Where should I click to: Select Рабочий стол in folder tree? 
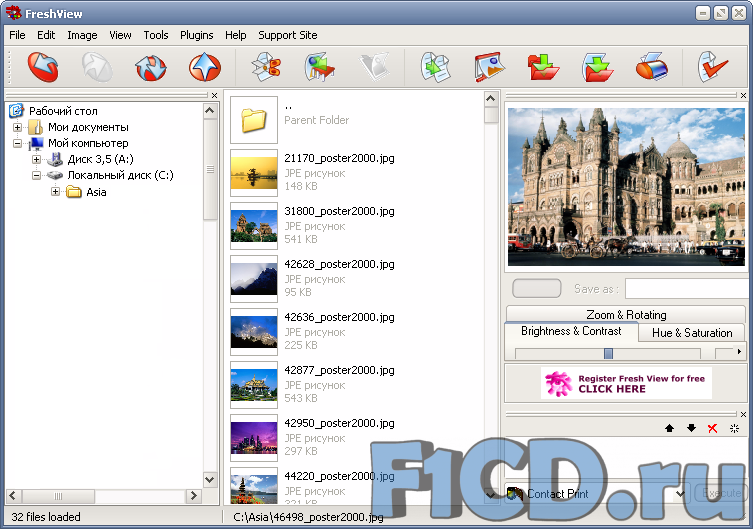[x=63, y=111]
